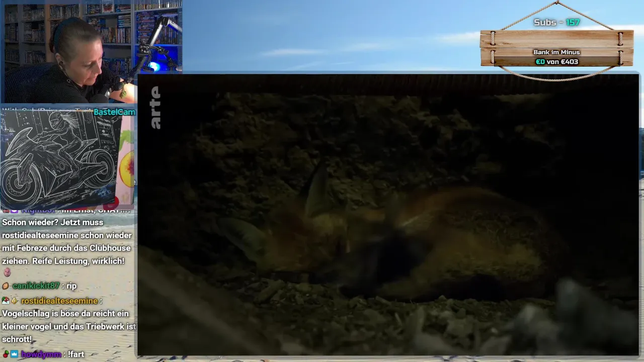
Task: Click the '€0 von €403' goal progress bar
Action: 556,62
